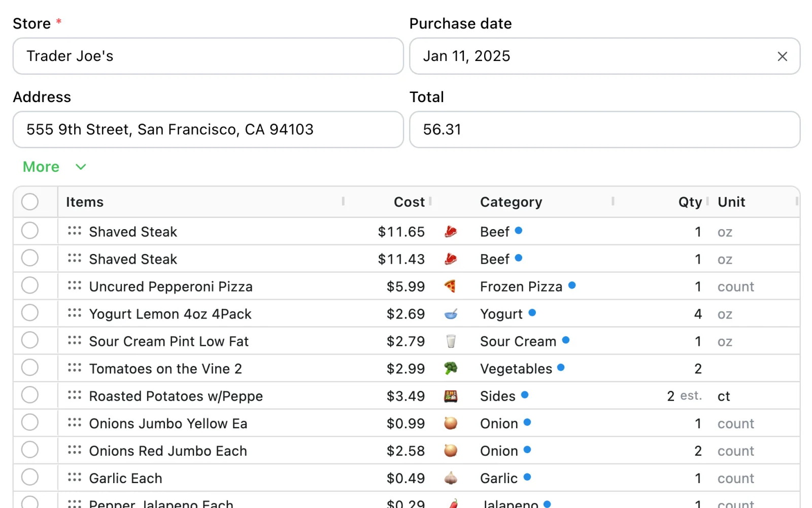Sort by the Cost column header
Viewport: 812px width, 508px height.
[409, 202]
